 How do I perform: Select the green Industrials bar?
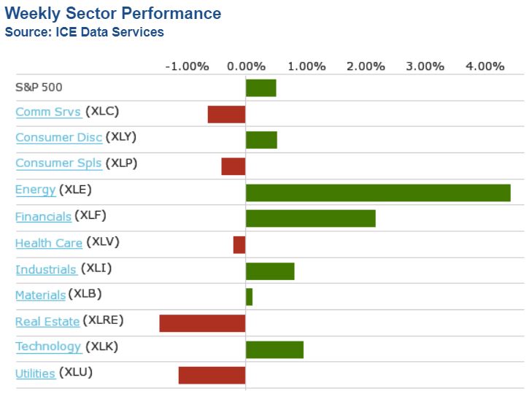coord(270,271)
